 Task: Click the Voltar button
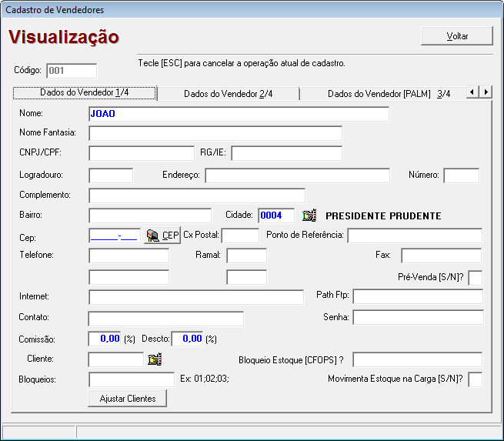[x=456, y=36]
